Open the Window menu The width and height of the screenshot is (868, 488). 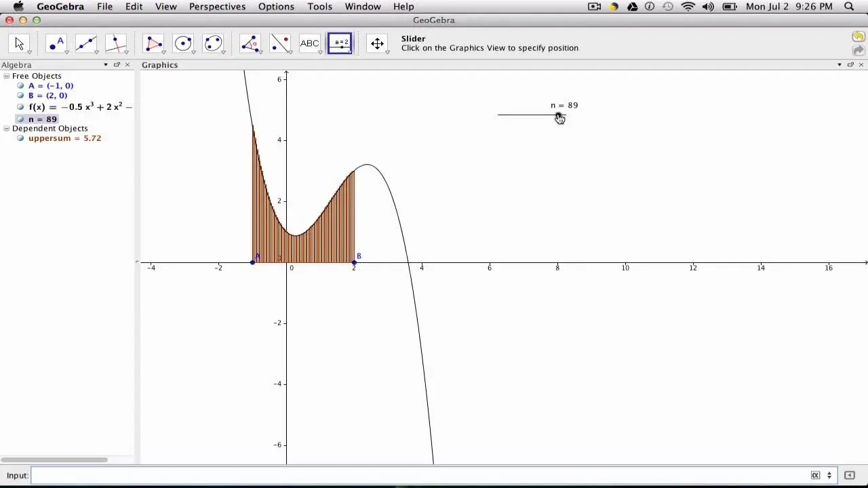(363, 7)
